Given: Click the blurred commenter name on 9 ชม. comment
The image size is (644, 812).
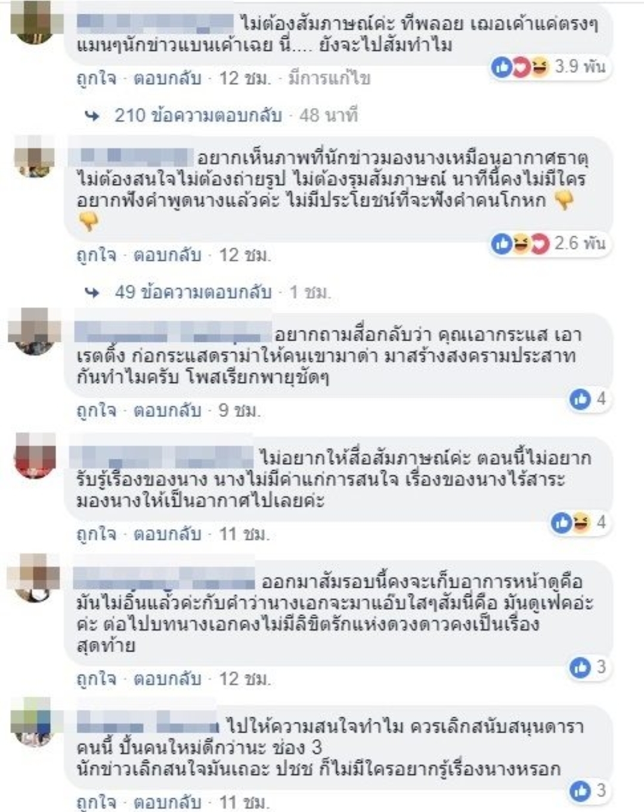Looking at the screenshot, I should tap(173, 333).
